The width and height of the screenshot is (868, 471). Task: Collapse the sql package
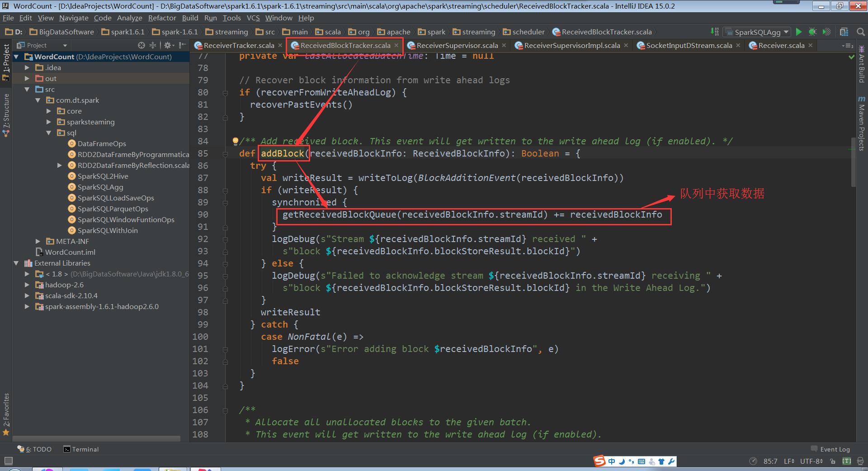(x=49, y=133)
